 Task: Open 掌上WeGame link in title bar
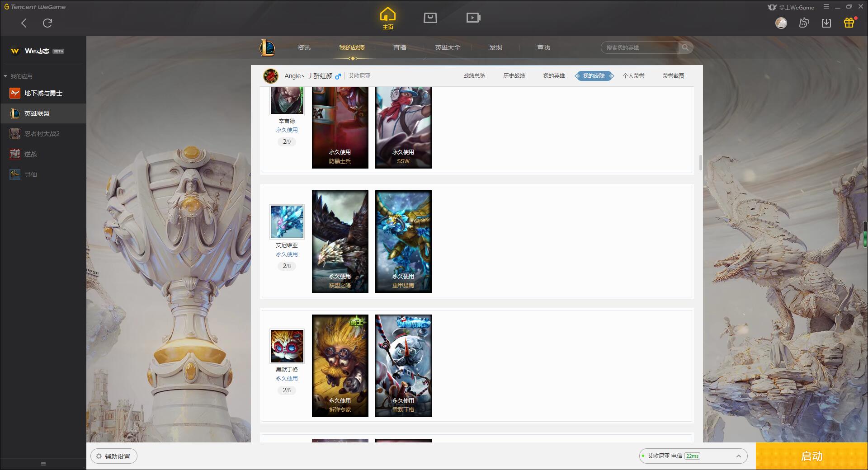[x=791, y=7]
